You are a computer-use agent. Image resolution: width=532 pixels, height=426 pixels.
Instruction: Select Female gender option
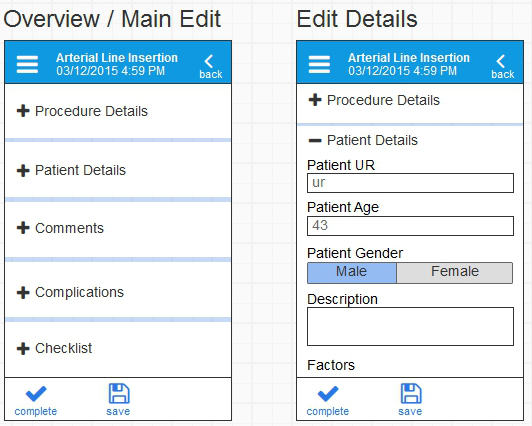(455, 272)
